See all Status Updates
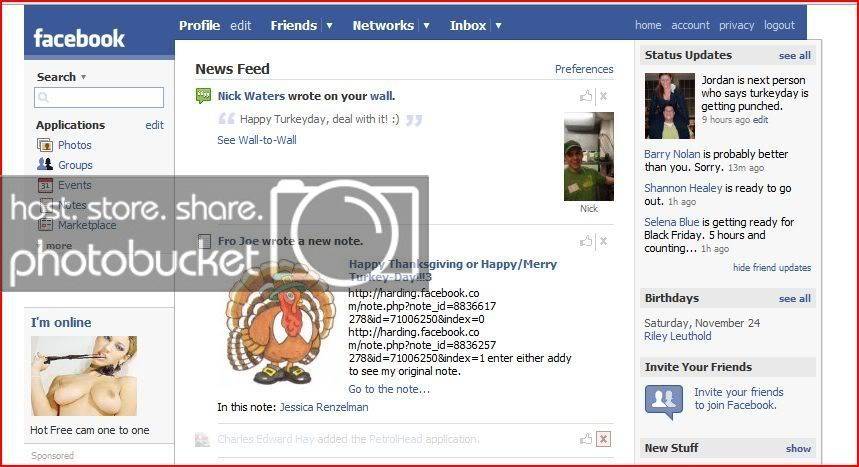Image resolution: width=859 pixels, height=467 pixels. point(794,55)
